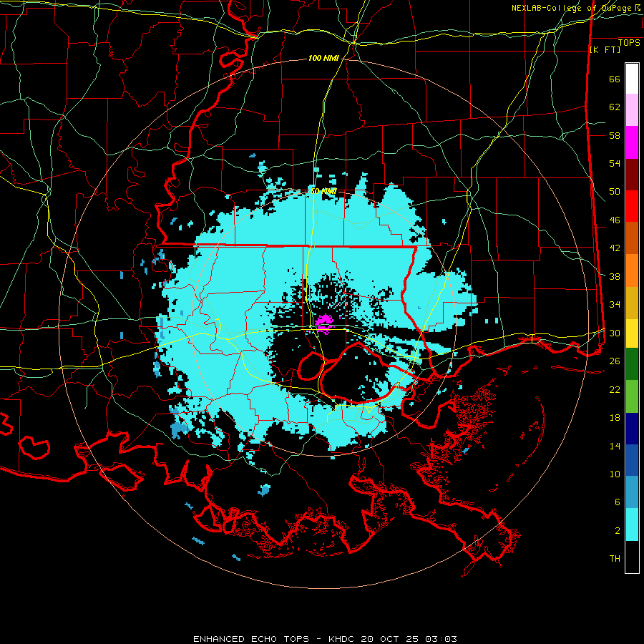Click the '66' legend value
644x644 pixels.
click(615, 79)
